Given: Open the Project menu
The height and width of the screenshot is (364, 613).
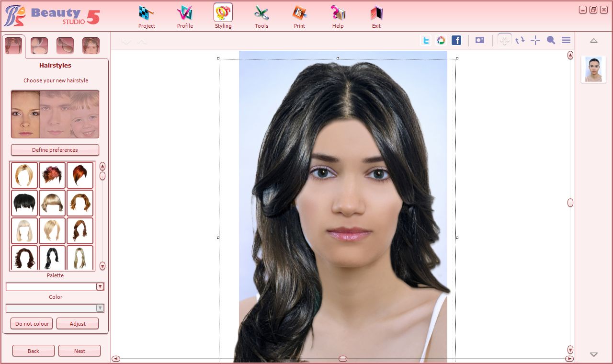Looking at the screenshot, I should tap(147, 17).
